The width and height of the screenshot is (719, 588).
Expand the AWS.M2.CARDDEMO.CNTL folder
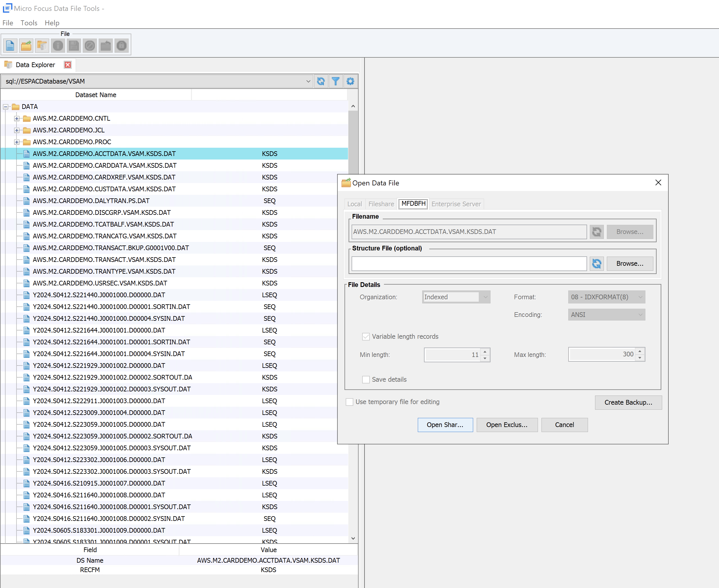click(16, 118)
